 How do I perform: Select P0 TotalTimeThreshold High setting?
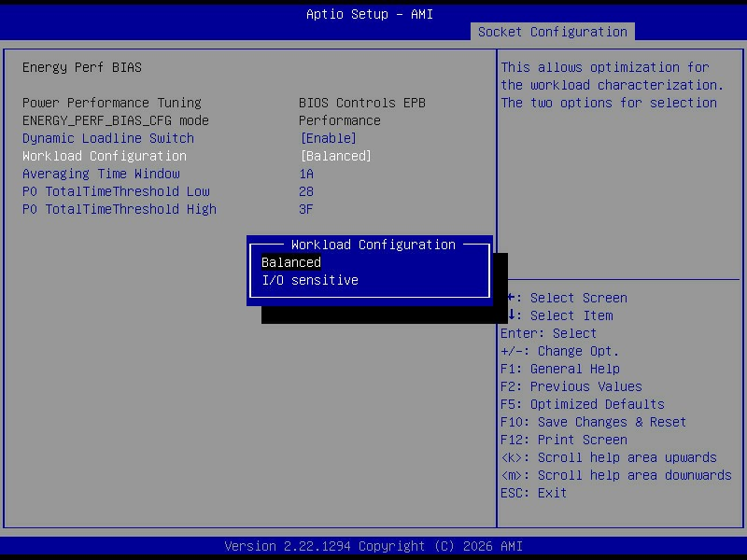[120, 209]
